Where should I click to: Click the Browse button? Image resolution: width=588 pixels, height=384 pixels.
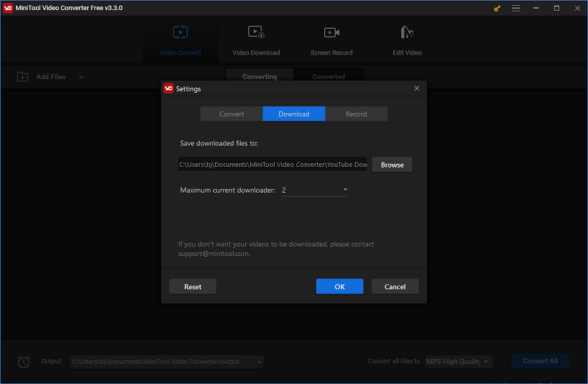(392, 165)
